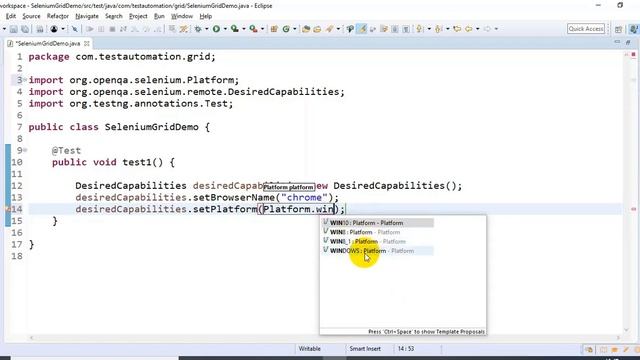Screen dimensions: 640x360
Task: Toggle Show Whitespace Characters icon
Action: [406, 29]
